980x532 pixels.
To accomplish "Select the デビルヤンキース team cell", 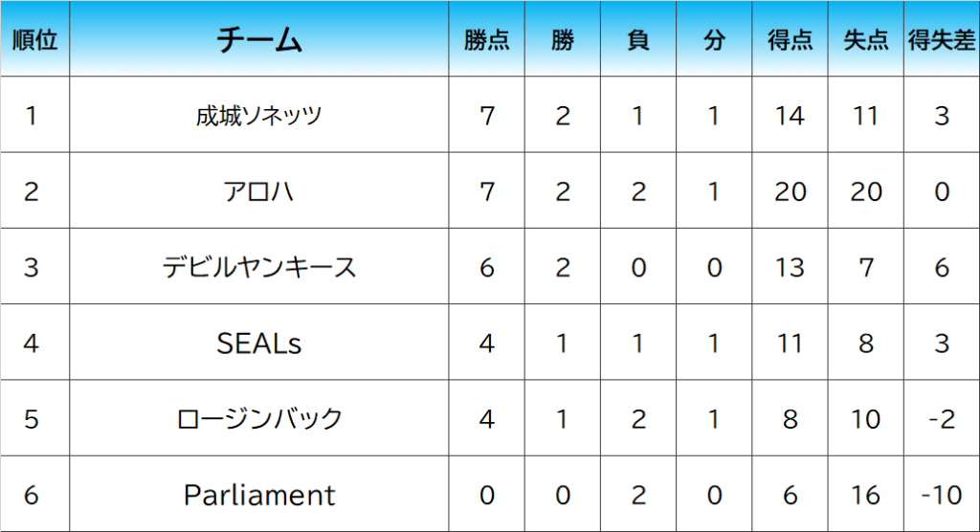I will 259,267.
